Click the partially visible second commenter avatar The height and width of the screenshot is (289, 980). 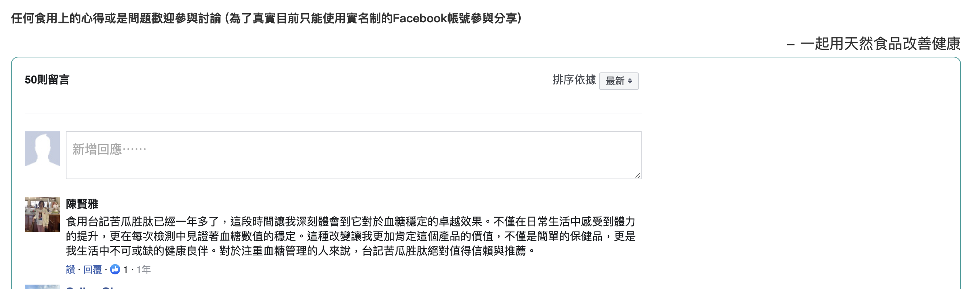tap(42, 286)
